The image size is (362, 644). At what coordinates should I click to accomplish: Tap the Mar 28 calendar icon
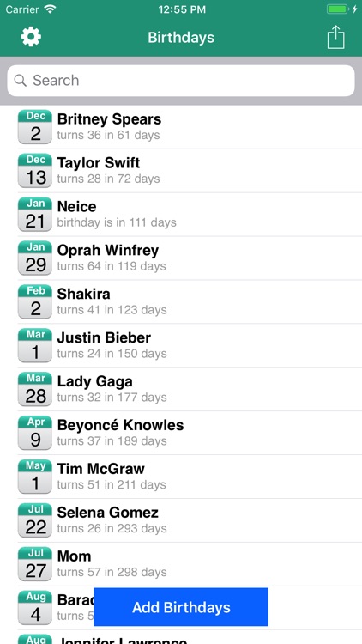(35, 389)
